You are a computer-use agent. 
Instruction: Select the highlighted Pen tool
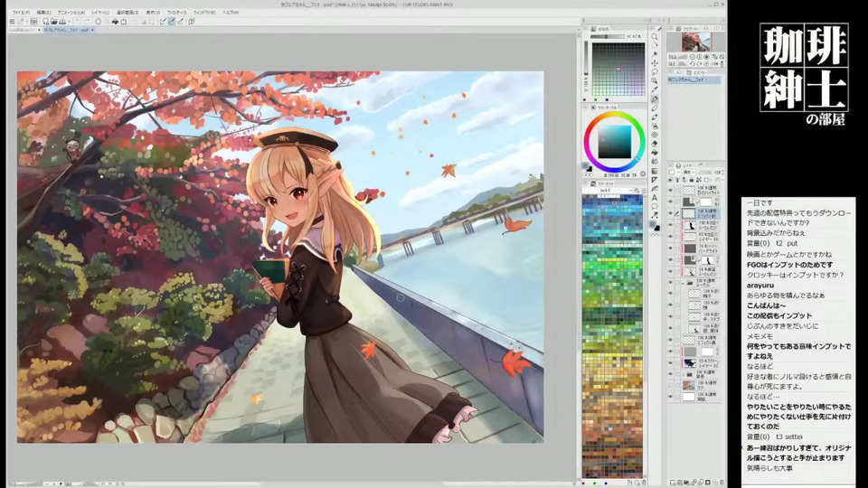[x=655, y=99]
